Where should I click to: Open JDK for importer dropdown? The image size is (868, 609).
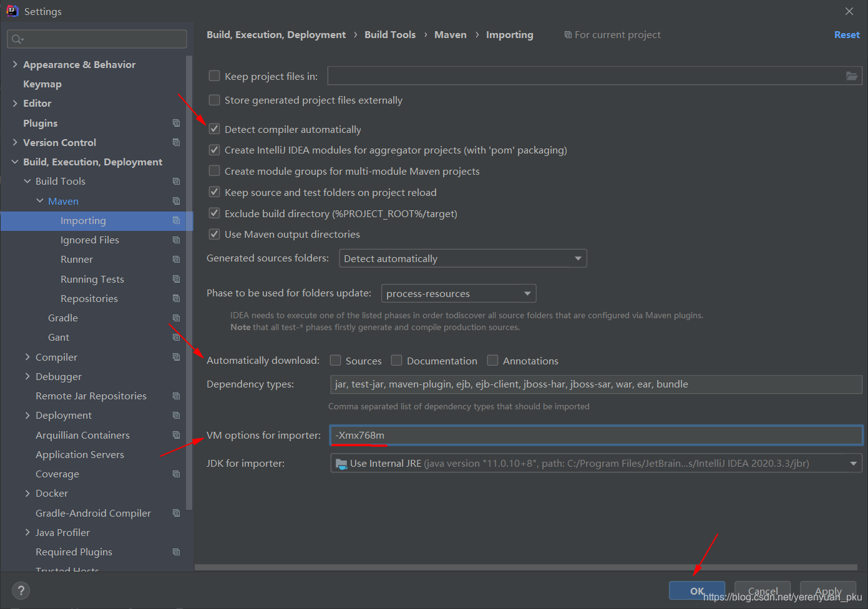coord(596,463)
